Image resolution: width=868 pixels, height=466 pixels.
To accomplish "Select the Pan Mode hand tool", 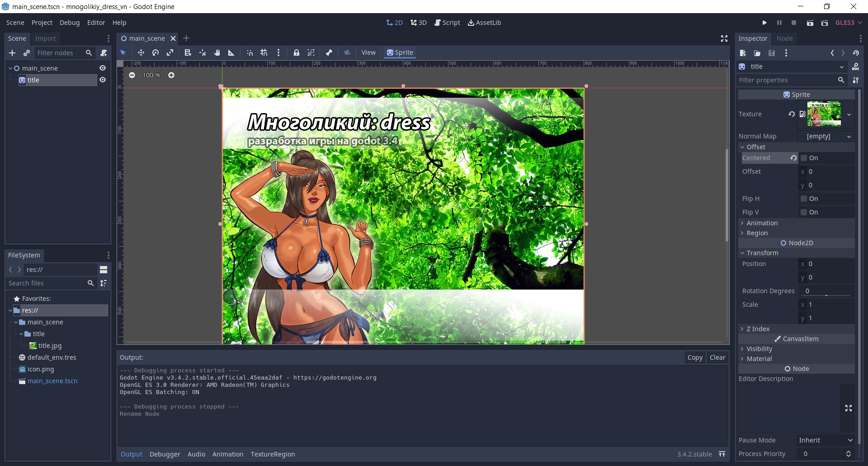I will (x=217, y=52).
